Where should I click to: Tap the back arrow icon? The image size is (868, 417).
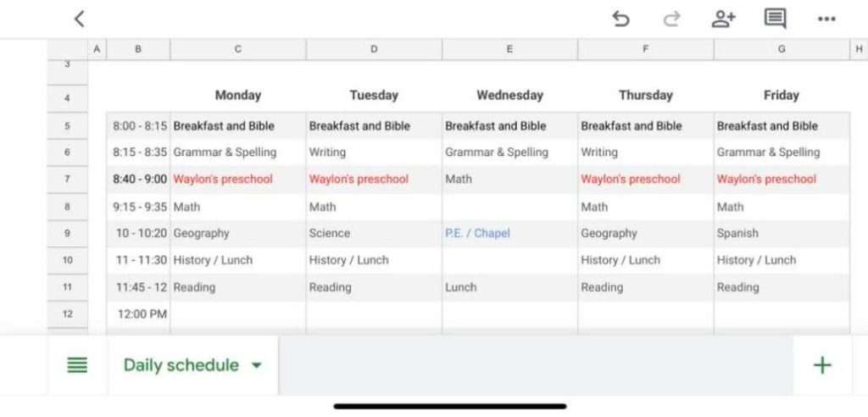[80, 19]
